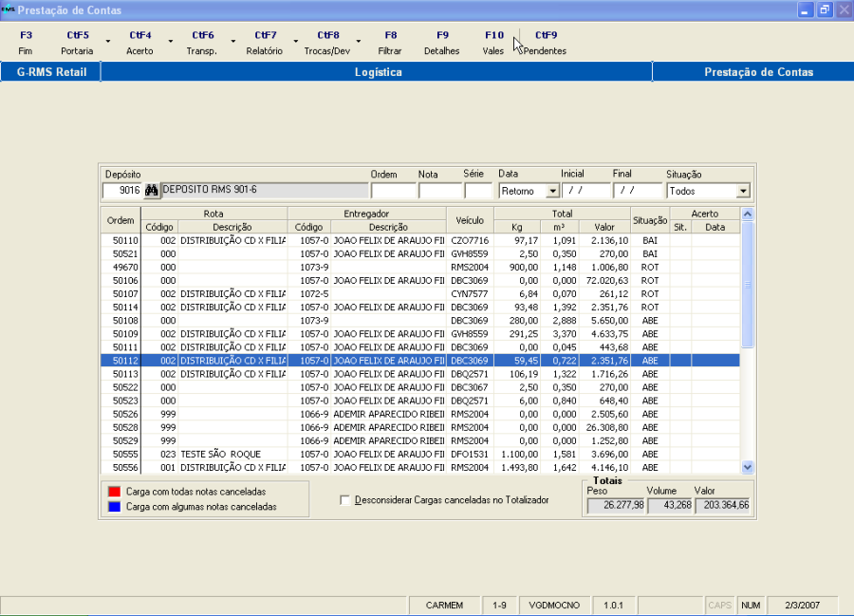Click the red canceled-notes legend swatch
854x616 pixels.
114,492
